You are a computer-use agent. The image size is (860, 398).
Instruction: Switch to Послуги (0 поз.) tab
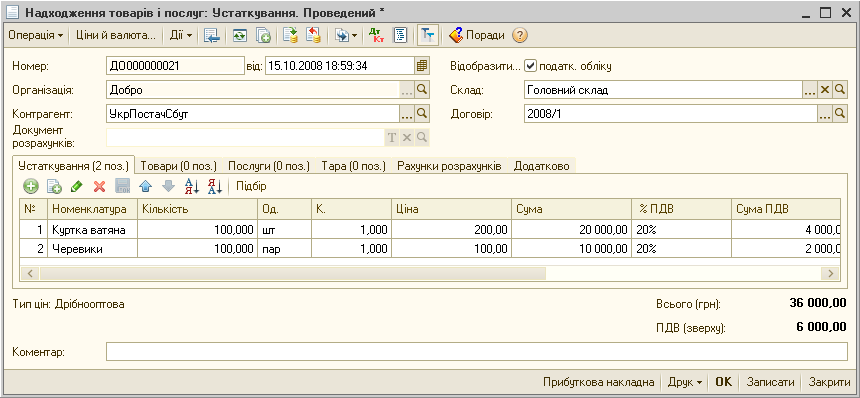click(x=269, y=166)
